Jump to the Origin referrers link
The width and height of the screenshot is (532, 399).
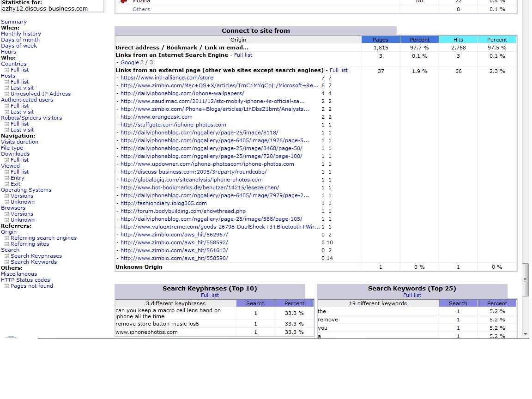coord(8,232)
